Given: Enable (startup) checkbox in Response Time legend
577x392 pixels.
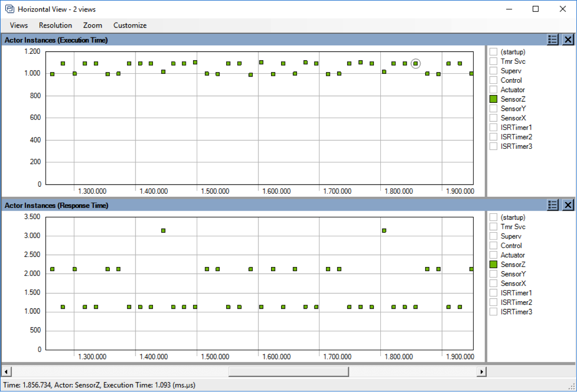Looking at the screenshot, I should (x=494, y=217).
